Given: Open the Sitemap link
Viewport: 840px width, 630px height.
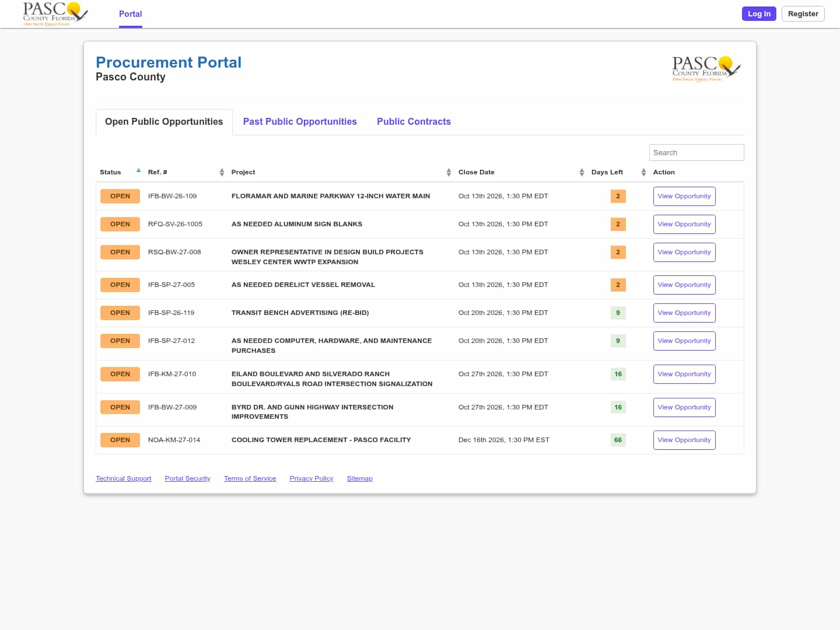Looking at the screenshot, I should (359, 478).
